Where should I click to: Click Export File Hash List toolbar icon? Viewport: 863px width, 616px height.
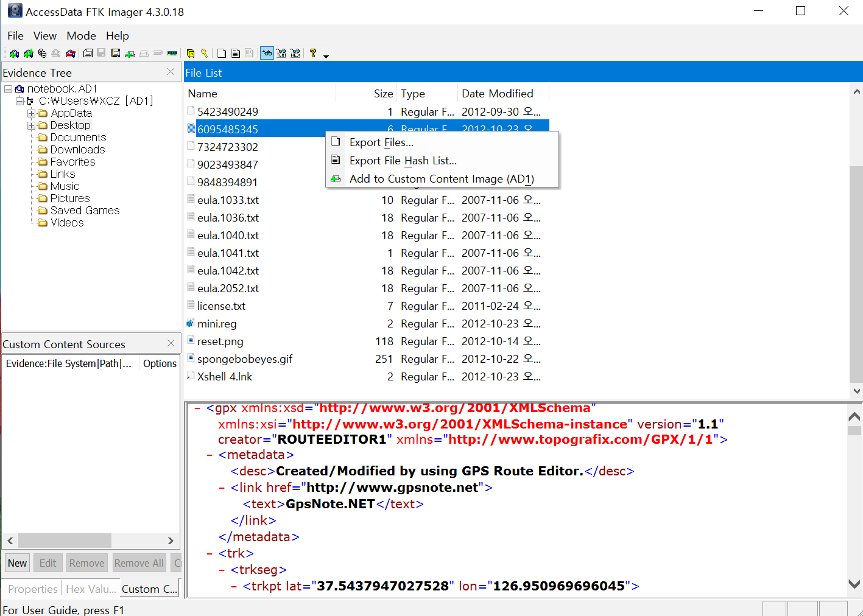coord(236,54)
